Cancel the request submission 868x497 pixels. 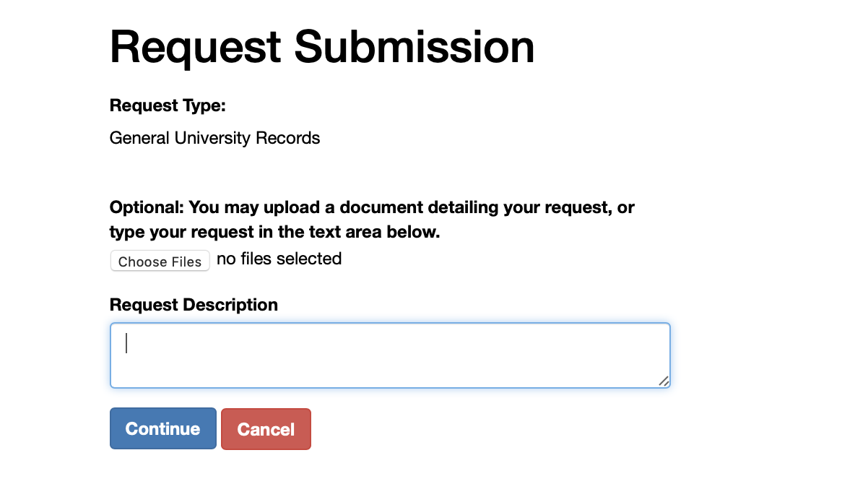pyautogui.click(x=266, y=429)
